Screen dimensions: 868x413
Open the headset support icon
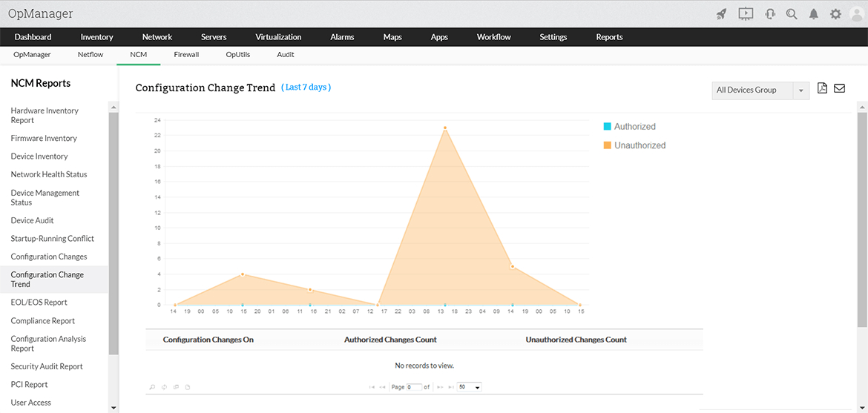[x=769, y=14]
